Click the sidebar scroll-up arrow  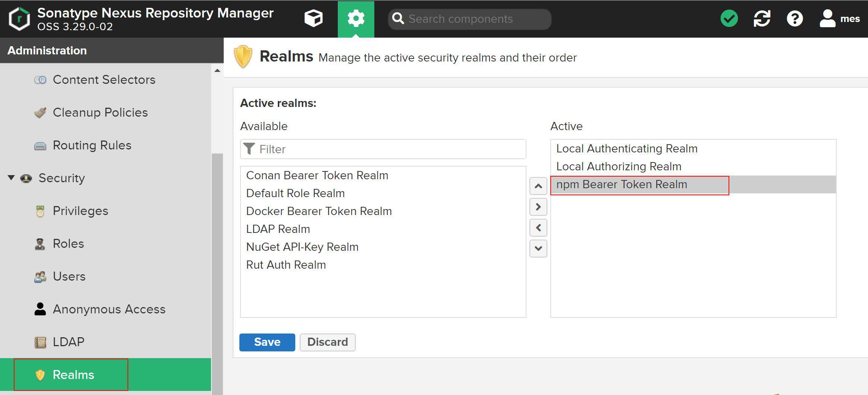coord(217,70)
